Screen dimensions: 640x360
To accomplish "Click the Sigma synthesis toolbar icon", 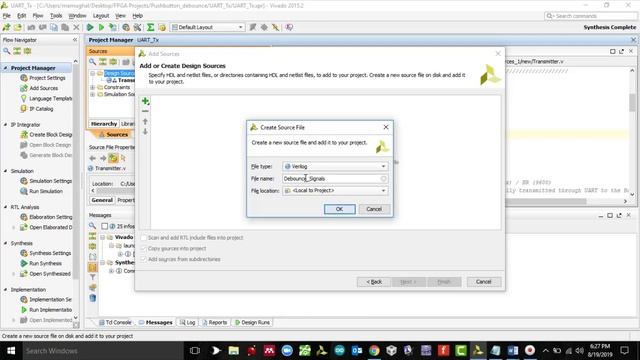I will (x=151, y=27).
